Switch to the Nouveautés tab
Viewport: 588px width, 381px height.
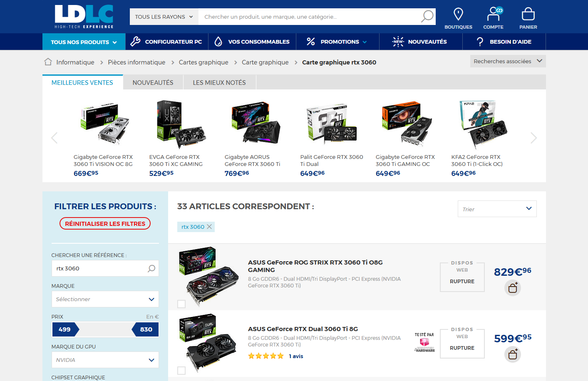pos(153,82)
